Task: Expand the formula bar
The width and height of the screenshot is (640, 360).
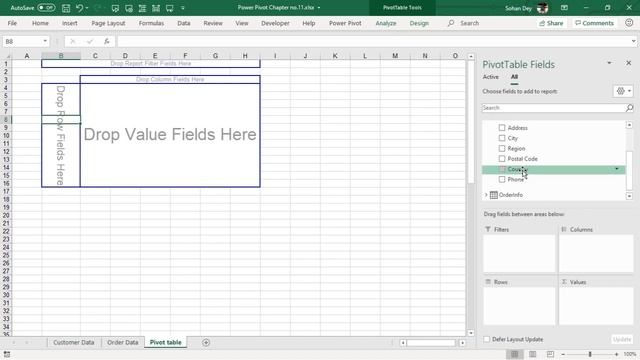Action: [x=633, y=41]
